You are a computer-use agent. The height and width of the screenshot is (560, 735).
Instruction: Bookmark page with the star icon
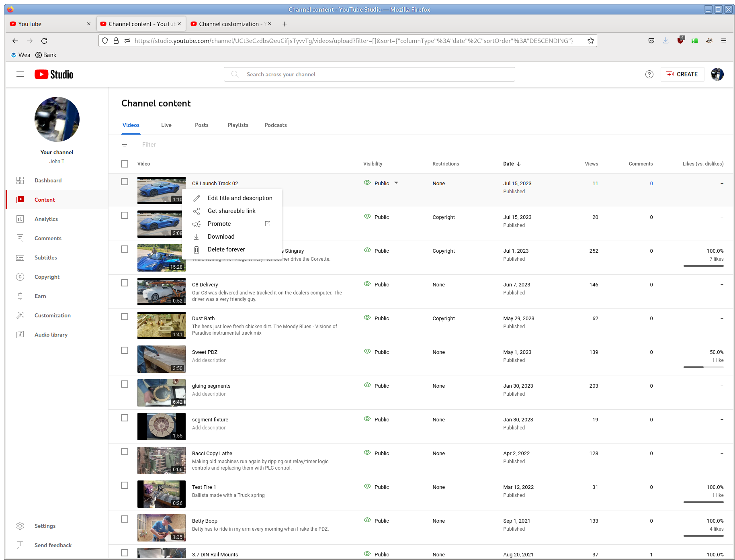coord(590,41)
